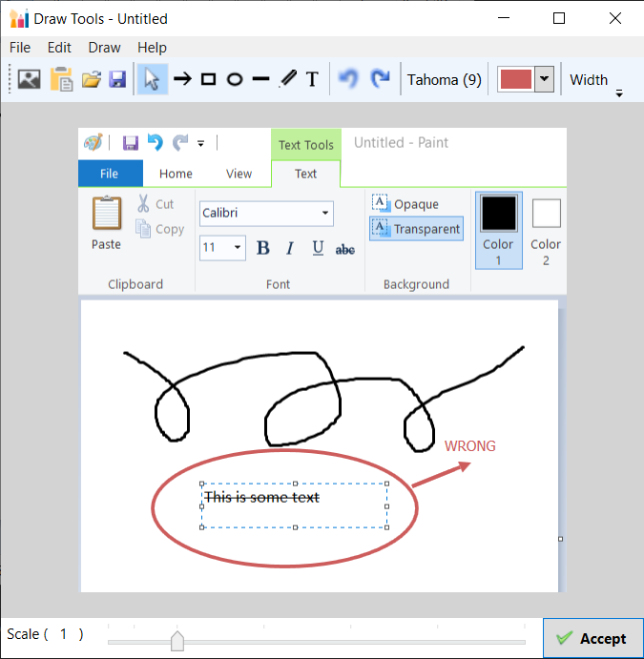Image resolution: width=644 pixels, height=659 pixels.
Task: Expand the color picker dropdown arrow
Action: (544, 80)
